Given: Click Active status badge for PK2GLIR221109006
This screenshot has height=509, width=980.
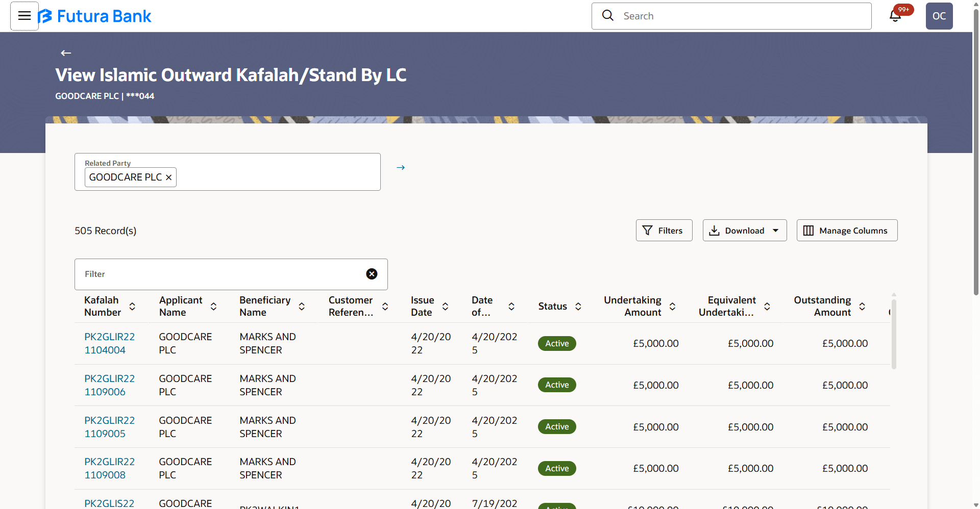Looking at the screenshot, I should coord(557,385).
